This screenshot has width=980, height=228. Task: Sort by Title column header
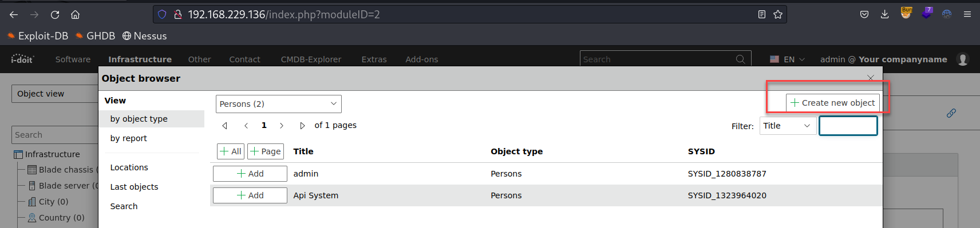coord(303,151)
